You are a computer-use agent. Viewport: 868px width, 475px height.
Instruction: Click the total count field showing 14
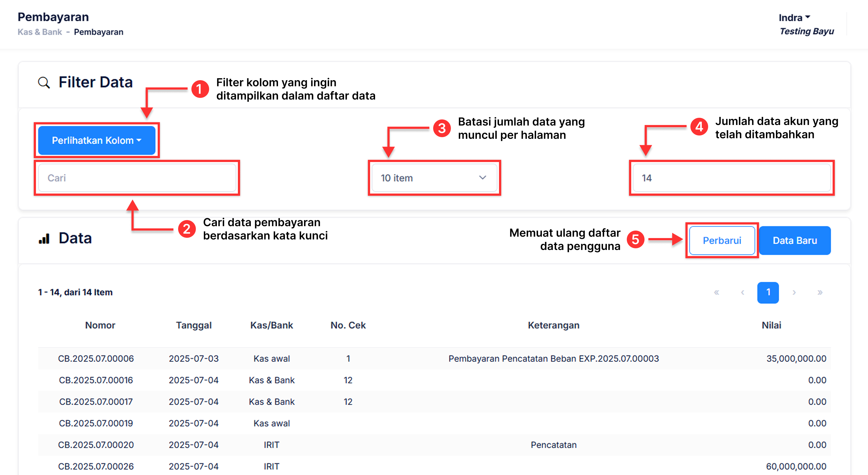coord(732,178)
